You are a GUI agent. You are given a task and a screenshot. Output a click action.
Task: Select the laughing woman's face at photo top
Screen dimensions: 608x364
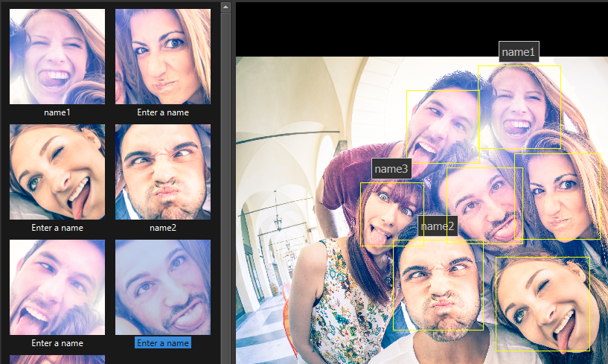pyautogui.click(x=519, y=108)
